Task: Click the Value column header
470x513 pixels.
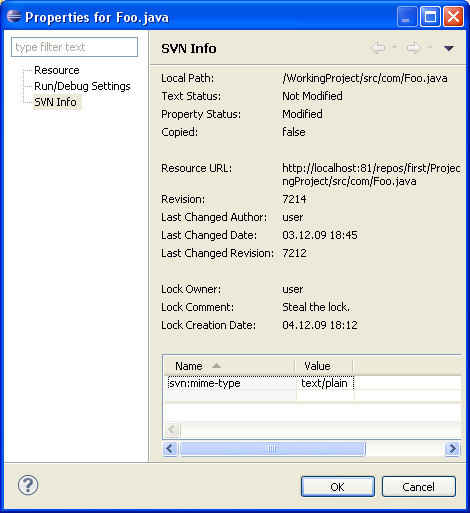Action: [x=324, y=366]
